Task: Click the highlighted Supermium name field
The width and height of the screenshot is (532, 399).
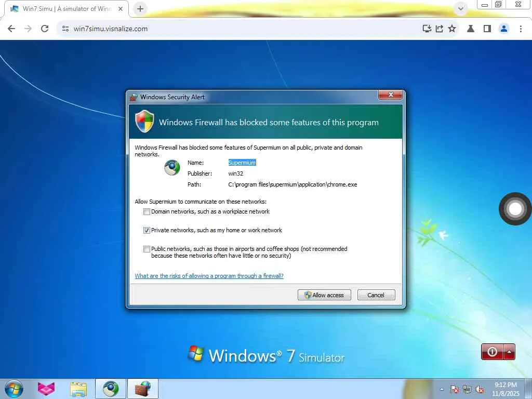Action: [x=242, y=163]
